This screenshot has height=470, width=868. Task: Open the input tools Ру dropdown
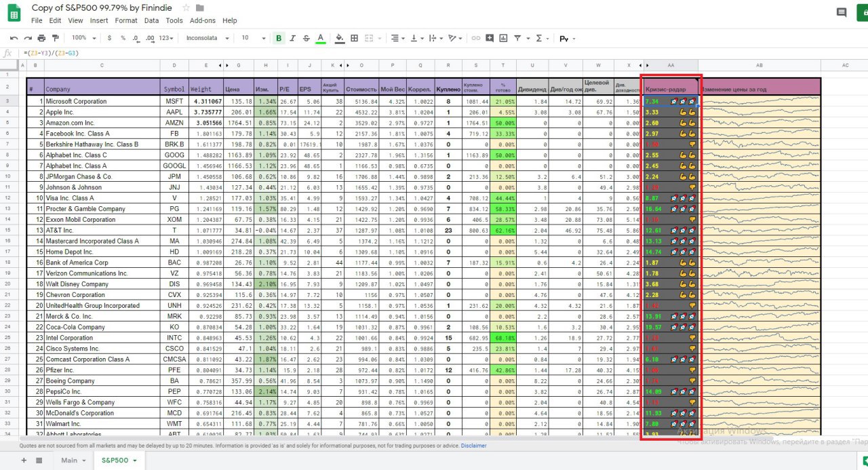(567, 38)
